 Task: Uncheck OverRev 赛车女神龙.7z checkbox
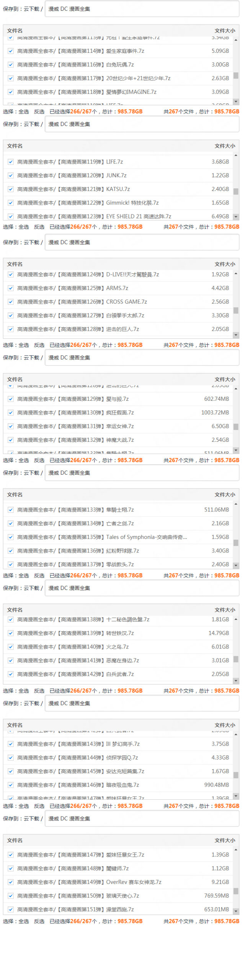pyautogui.click(x=11, y=882)
